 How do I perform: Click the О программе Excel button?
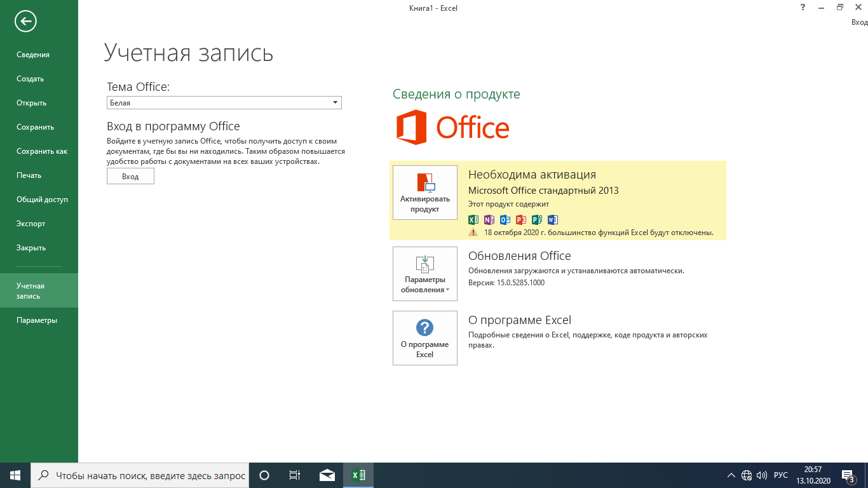coord(425,338)
